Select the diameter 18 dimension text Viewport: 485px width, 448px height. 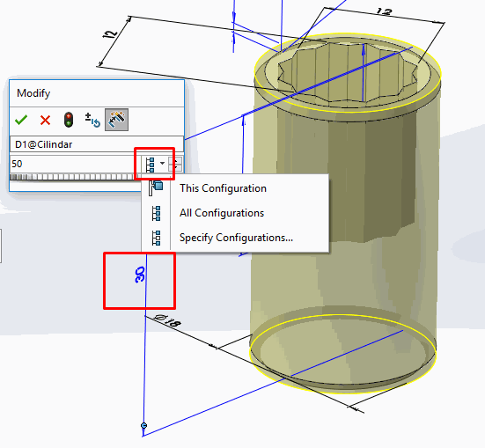coord(167,321)
